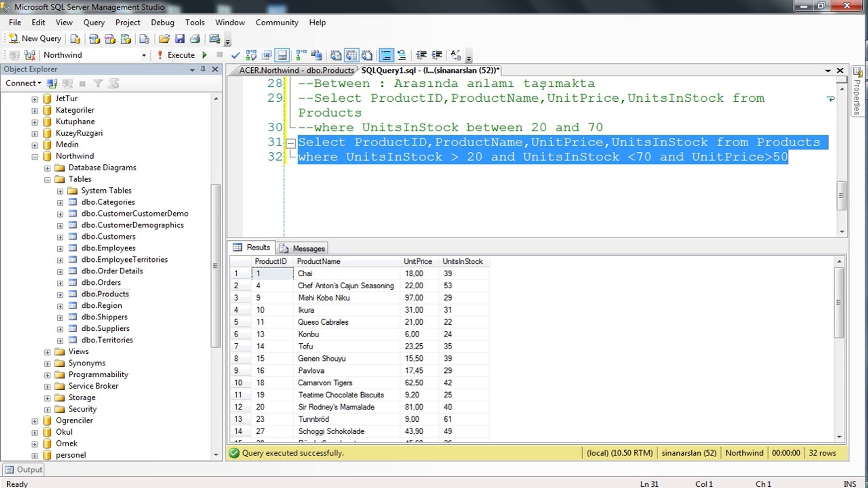Toggle Include Actual Execution Plan

point(301,55)
